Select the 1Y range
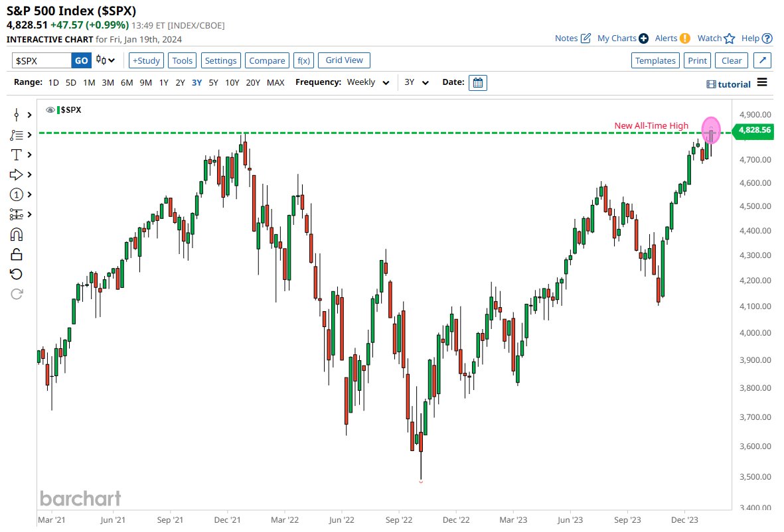784x532 pixels. (x=163, y=82)
